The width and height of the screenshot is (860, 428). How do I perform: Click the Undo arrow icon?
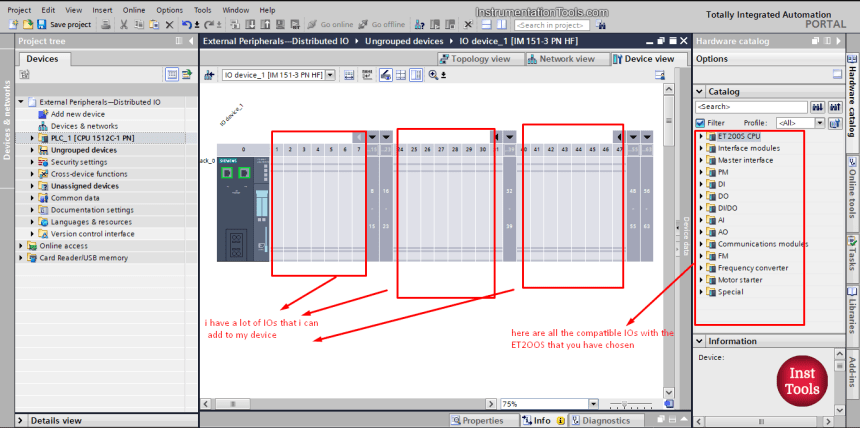point(187,25)
